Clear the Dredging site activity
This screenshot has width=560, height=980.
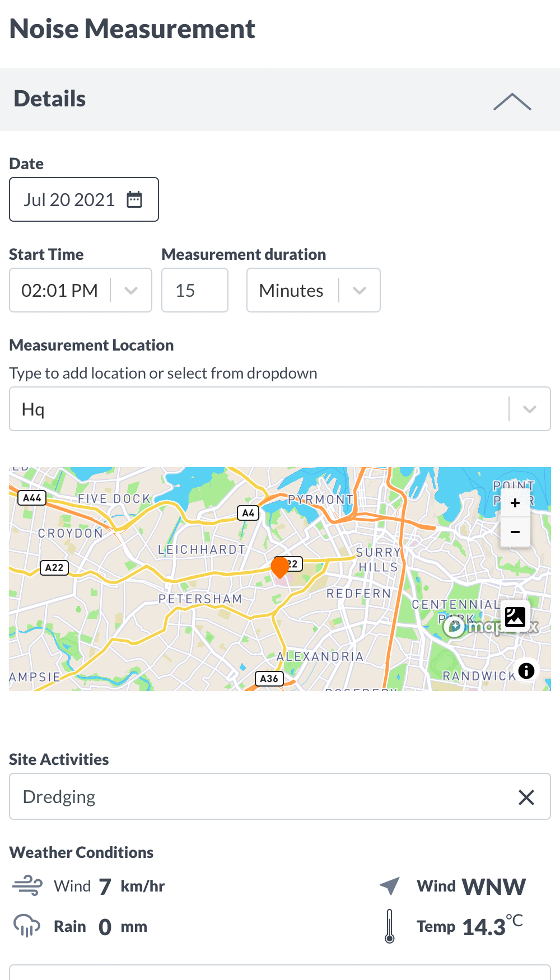(526, 797)
